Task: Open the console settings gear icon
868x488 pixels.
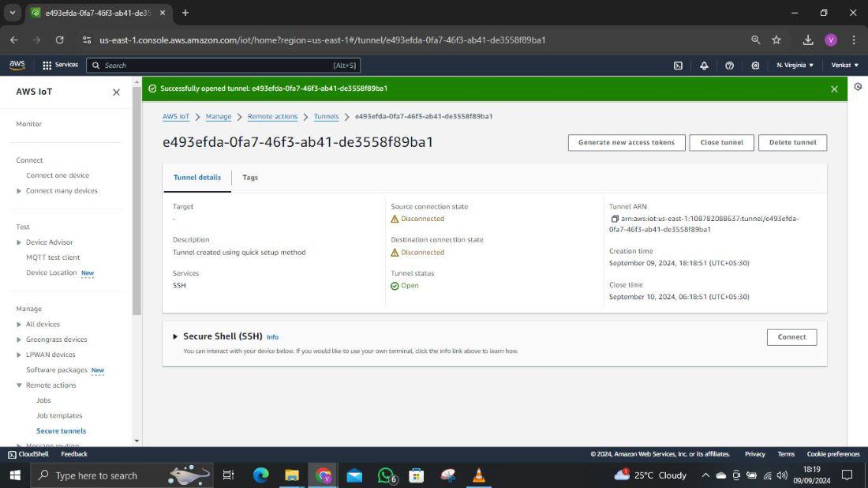Action: click(755, 66)
